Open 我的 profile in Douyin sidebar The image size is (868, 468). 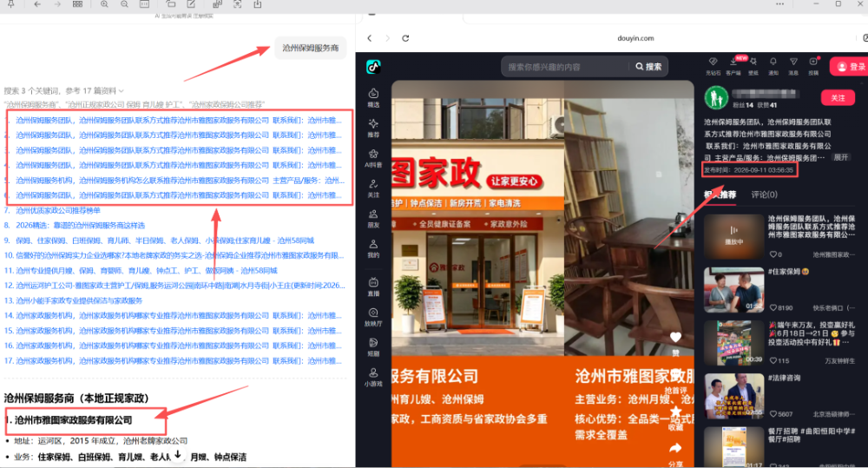[373, 248]
